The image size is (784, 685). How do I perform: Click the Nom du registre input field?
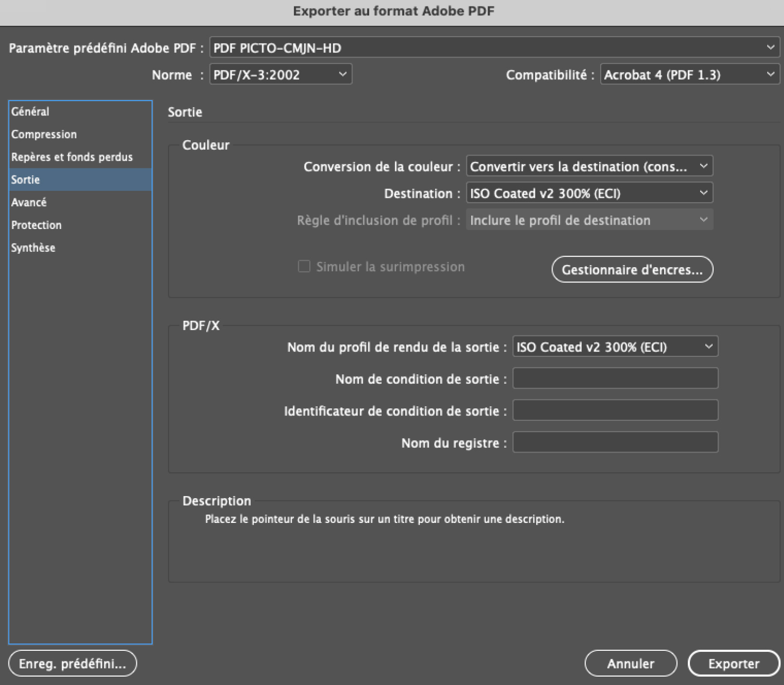click(x=615, y=442)
